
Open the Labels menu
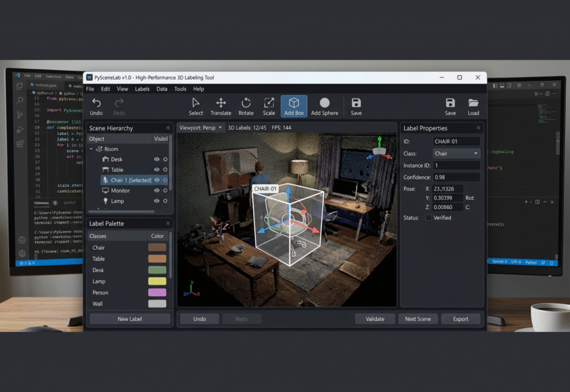(142, 89)
